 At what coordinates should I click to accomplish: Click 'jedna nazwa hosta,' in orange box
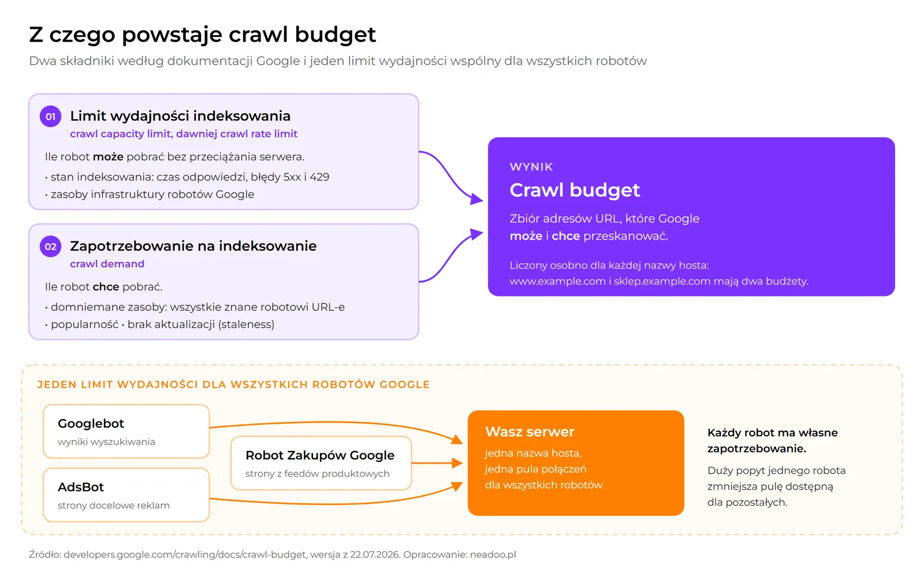coord(533,453)
